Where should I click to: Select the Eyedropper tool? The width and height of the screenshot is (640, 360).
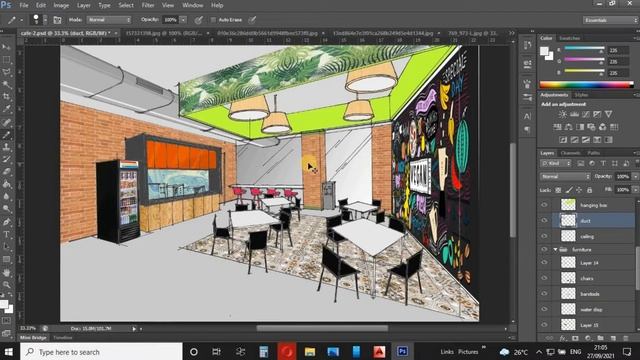(x=6, y=109)
